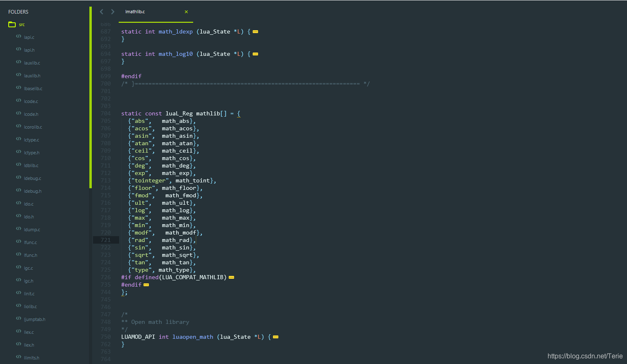Click the math_ldexp function name
627x364 pixels.
pos(176,31)
